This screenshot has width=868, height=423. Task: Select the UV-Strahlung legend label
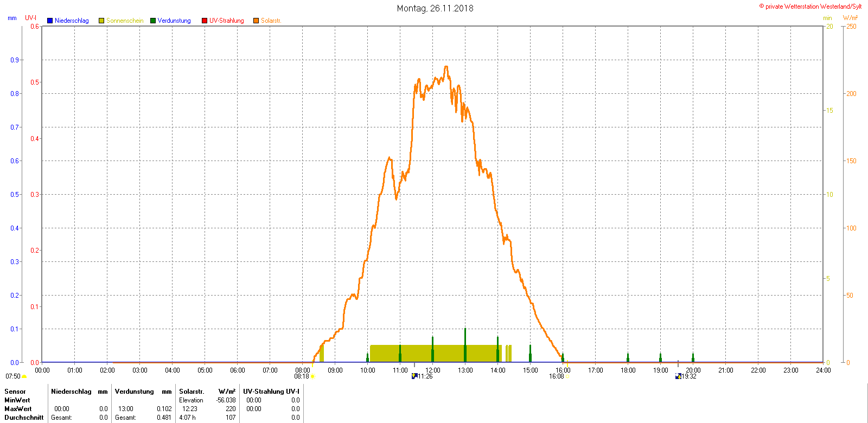click(x=227, y=21)
